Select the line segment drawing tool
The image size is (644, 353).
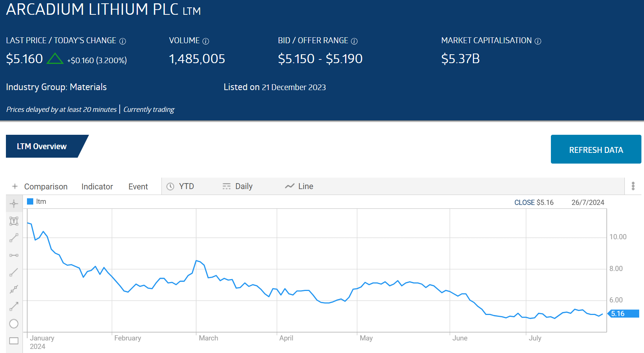[x=14, y=238]
